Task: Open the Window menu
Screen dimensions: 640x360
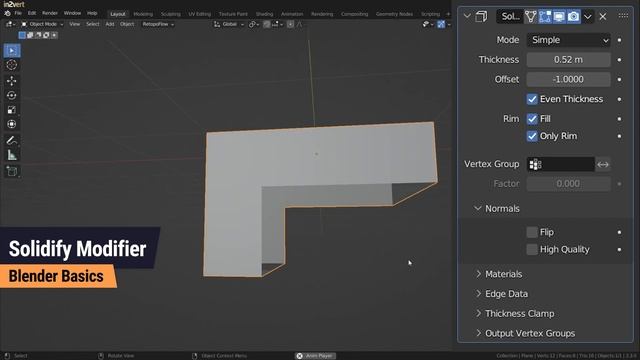Action: click(72, 13)
